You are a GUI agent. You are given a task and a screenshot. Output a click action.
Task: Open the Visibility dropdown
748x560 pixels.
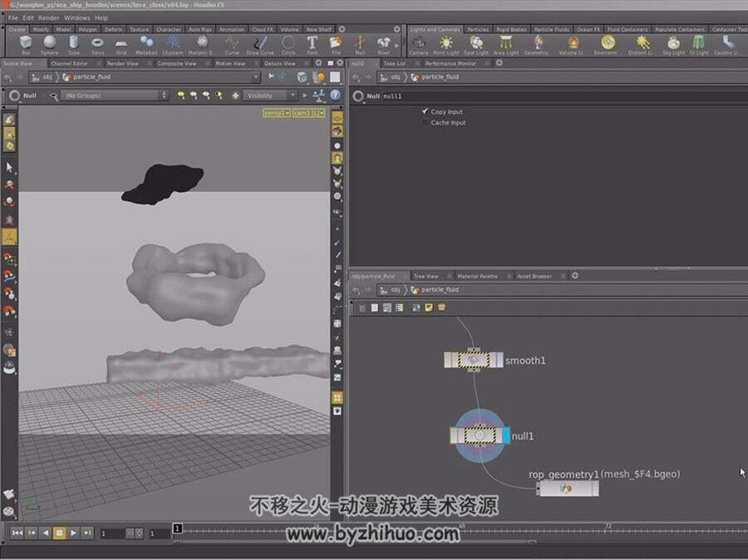pyautogui.click(x=269, y=96)
